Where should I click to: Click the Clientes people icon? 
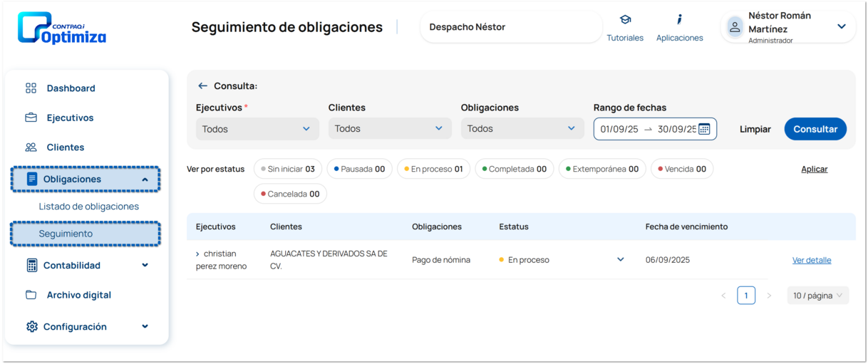click(x=31, y=147)
